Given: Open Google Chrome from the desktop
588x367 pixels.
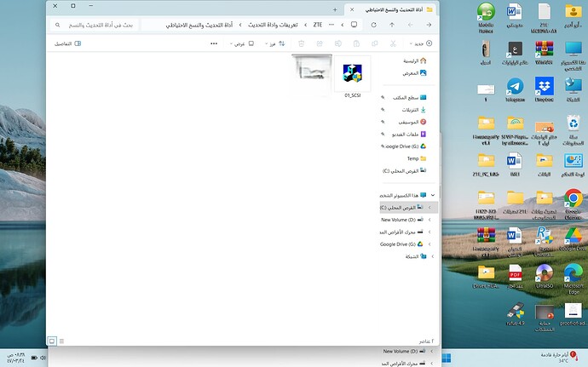Looking at the screenshot, I should tap(573, 204).
